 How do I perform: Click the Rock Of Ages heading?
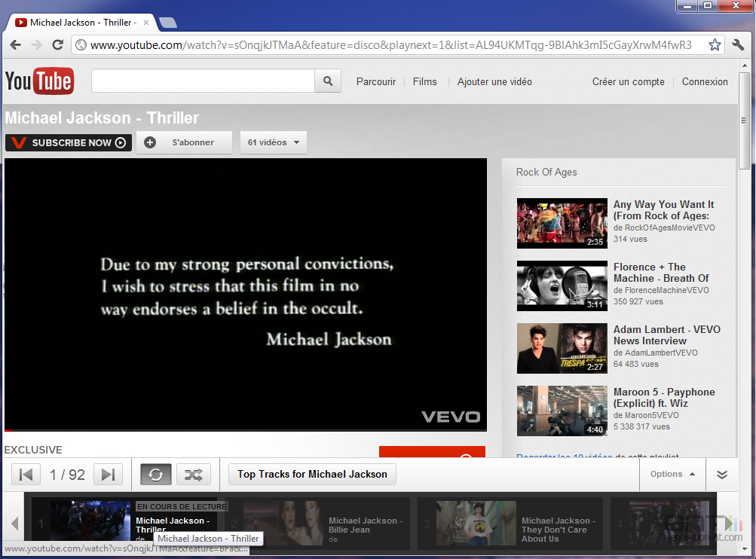point(546,172)
